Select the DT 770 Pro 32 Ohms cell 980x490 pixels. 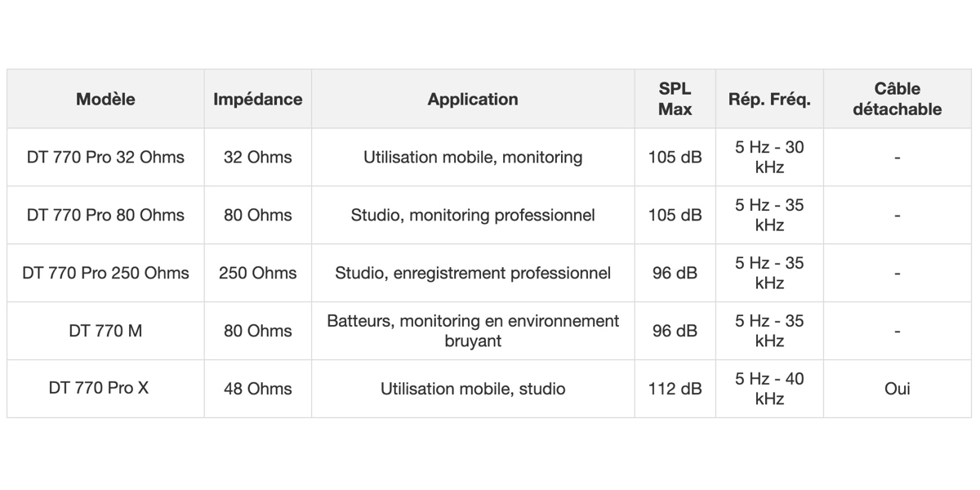[x=105, y=157]
